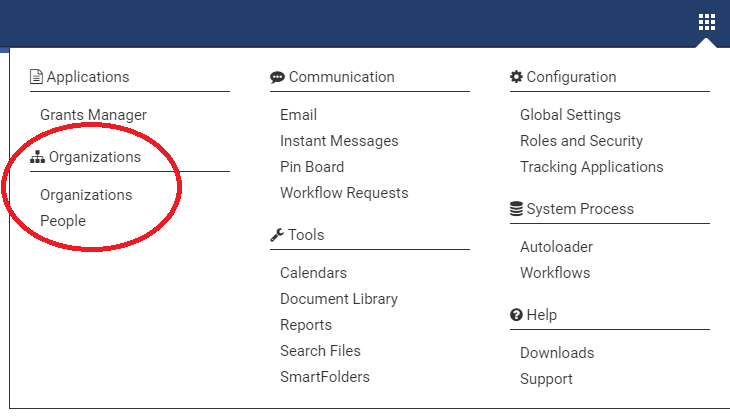View Workflow Requests
This screenshot has width=730, height=417.
coord(344,193)
